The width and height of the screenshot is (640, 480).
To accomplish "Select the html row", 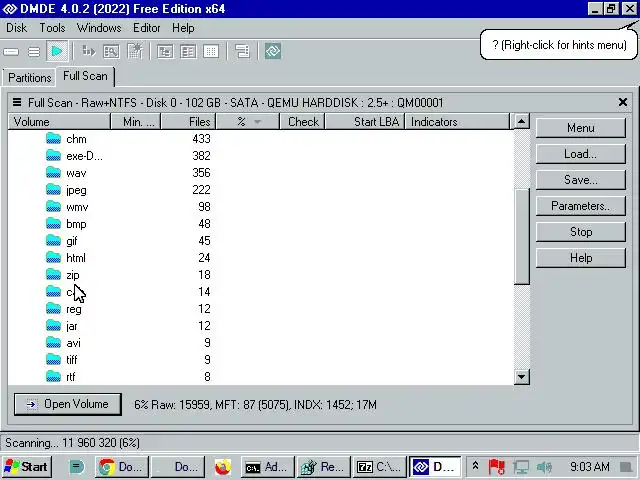I will click(x=260, y=258).
